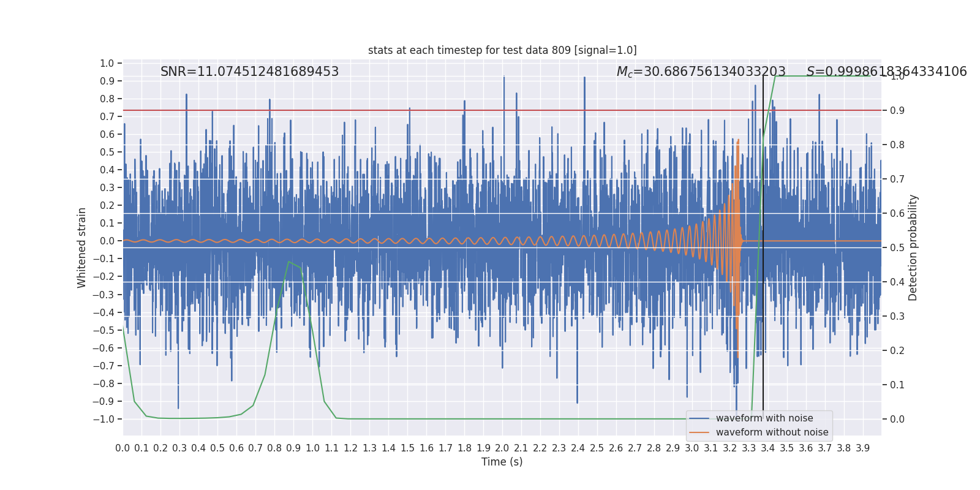The height and width of the screenshot is (490, 980).
Task: Click 'waveform without noise' legend entry
Action: click(x=772, y=432)
